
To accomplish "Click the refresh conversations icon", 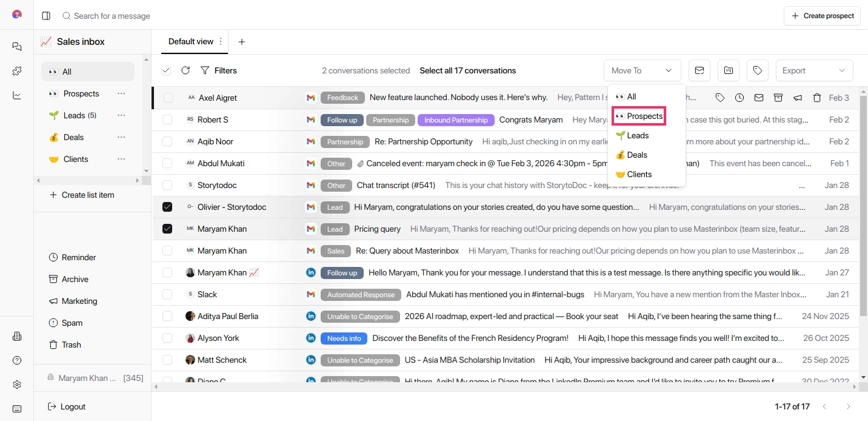I will tap(185, 70).
